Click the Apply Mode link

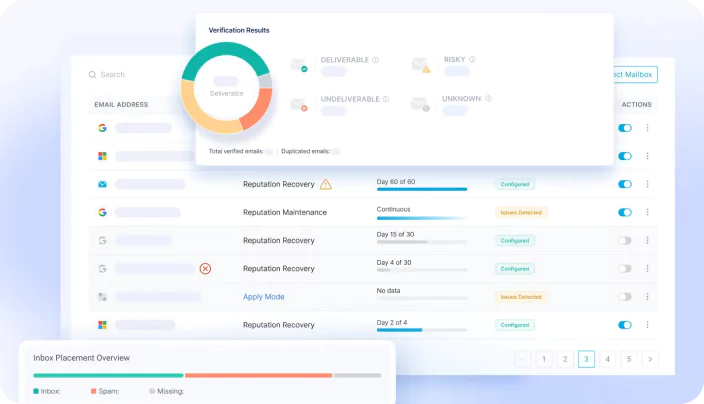pos(264,297)
